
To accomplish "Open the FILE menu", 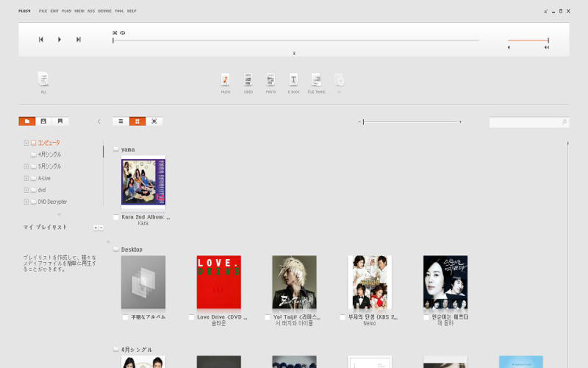I will tap(43, 11).
